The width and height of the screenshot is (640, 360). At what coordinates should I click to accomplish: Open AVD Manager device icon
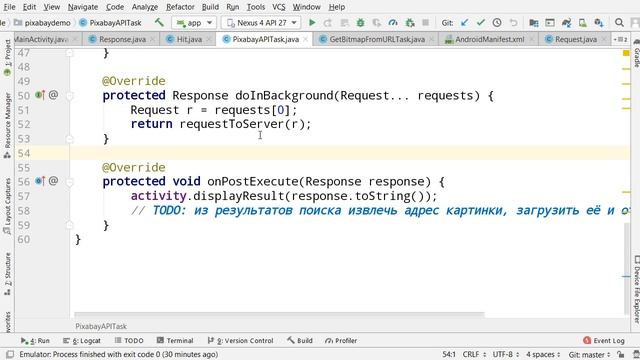[x=582, y=23]
